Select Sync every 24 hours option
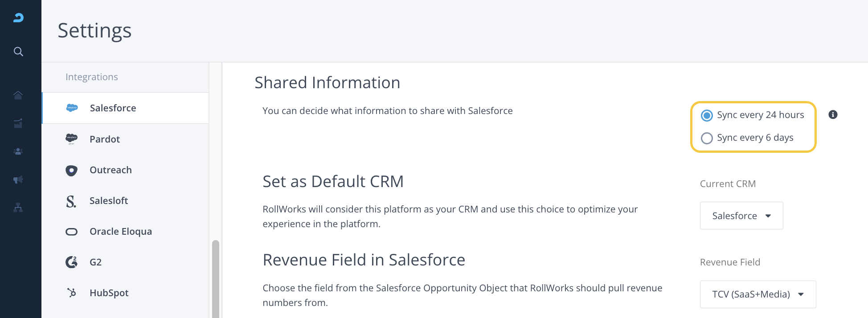The height and width of the screenshot is (318, 868). pos(707,115)
